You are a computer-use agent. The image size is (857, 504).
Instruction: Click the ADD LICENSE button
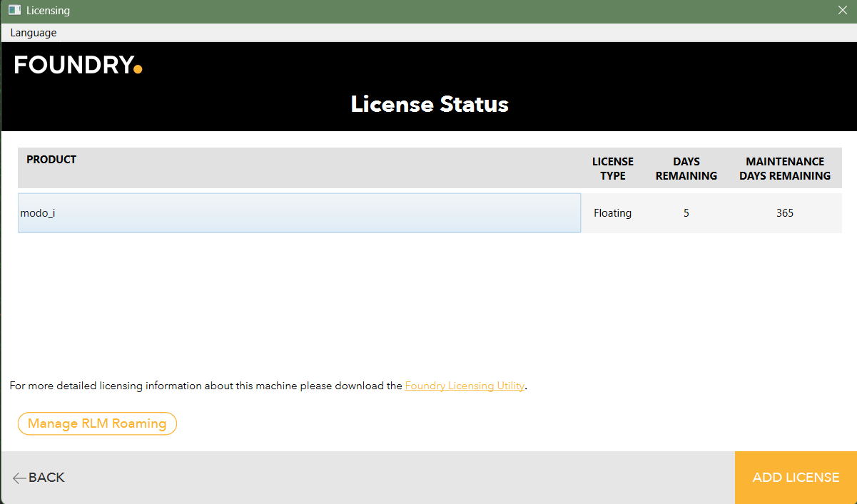796,478
